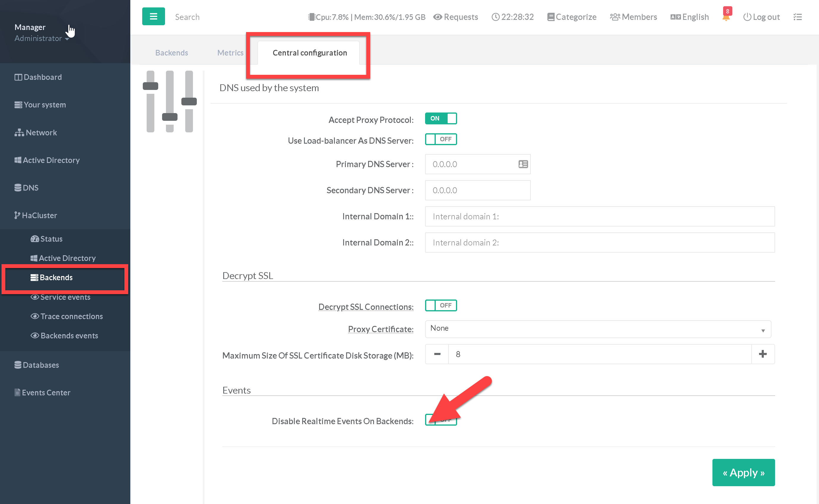Switch to the Metrics tab
The width and height of the screenshot is (819, 504).
click(x=230, y=53)
